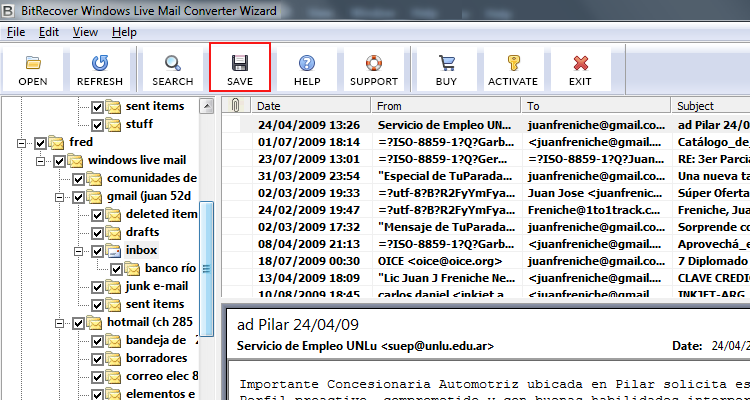The width and height of the screenshot is (750, 400).
Task: Select email dated 24/04/2009 13:26
Action: pyautogui.click(x=485, y=125)
